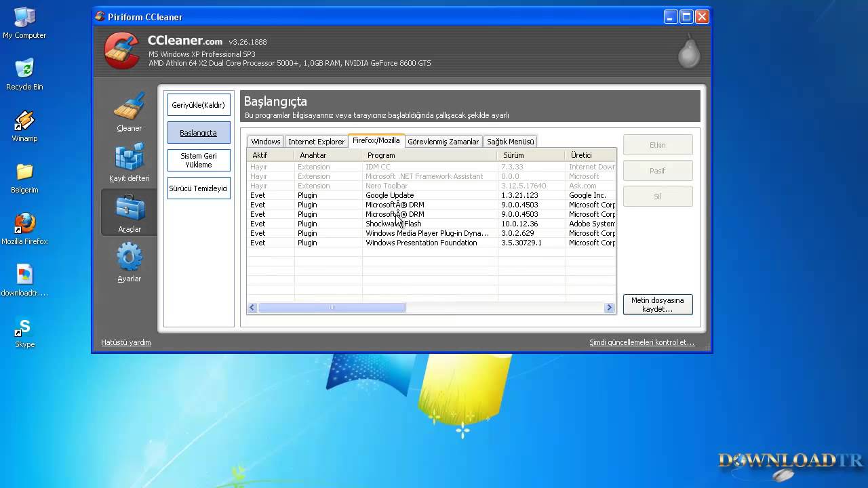This screenshot has width=868, height=488.
Task: Sort list by Sürüm column header
Action: [x=532, y=155]
